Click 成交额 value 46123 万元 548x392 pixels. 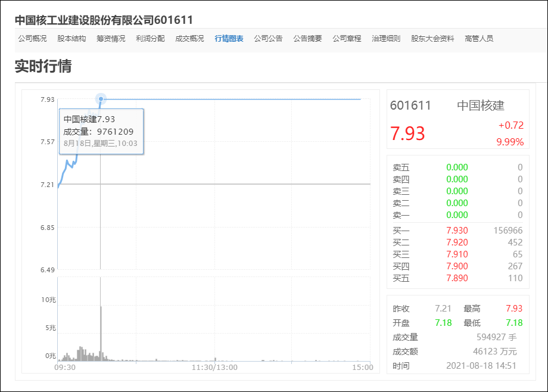pos(495,351)
